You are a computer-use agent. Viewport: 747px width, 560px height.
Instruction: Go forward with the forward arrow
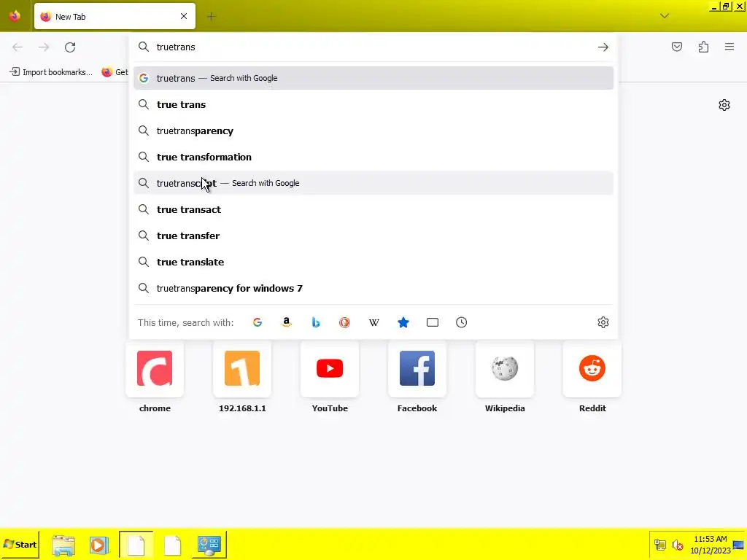coord(44,47)
